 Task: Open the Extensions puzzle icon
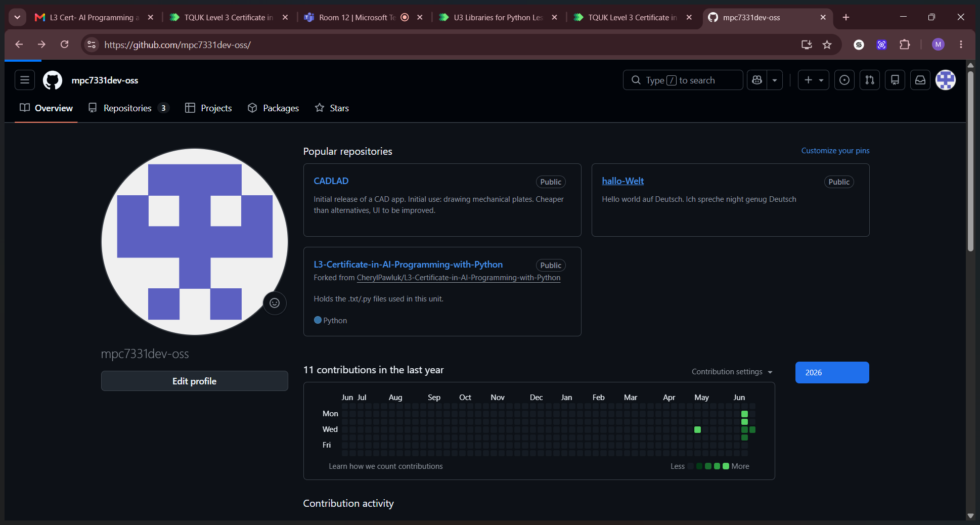click(x=905, y=45)
